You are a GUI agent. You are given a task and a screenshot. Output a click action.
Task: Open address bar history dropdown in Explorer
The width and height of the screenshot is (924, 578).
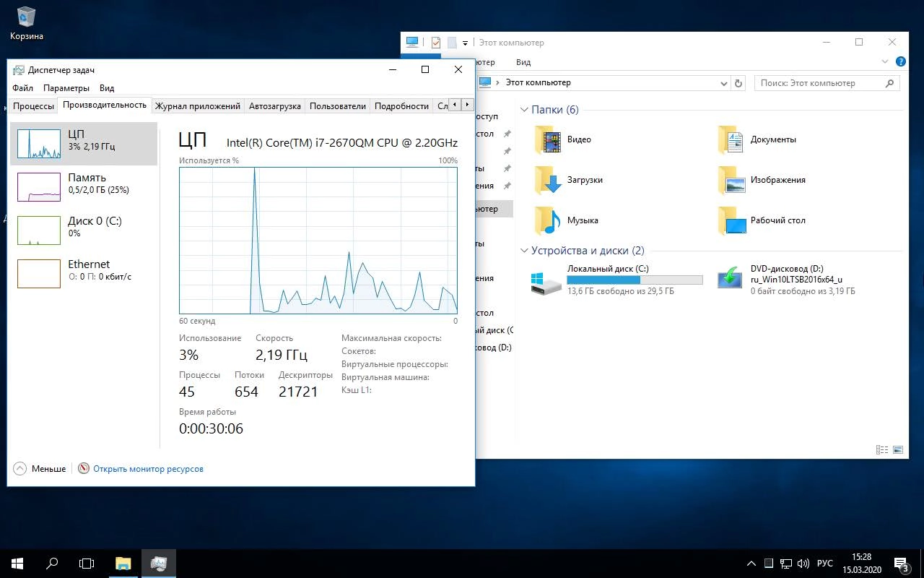click(724, 83)
